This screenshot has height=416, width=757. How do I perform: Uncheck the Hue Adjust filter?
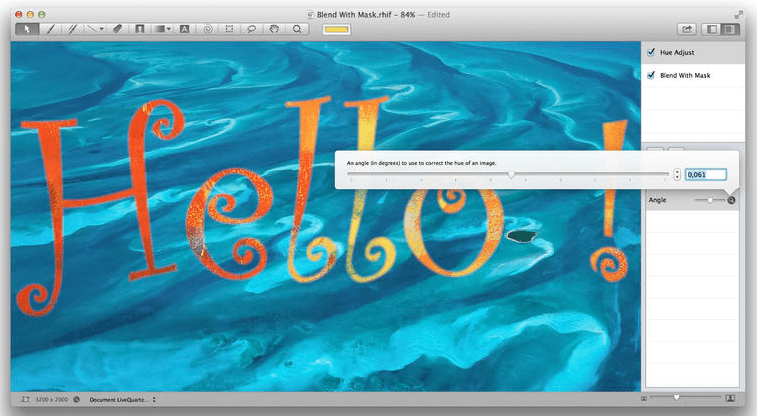651,52
